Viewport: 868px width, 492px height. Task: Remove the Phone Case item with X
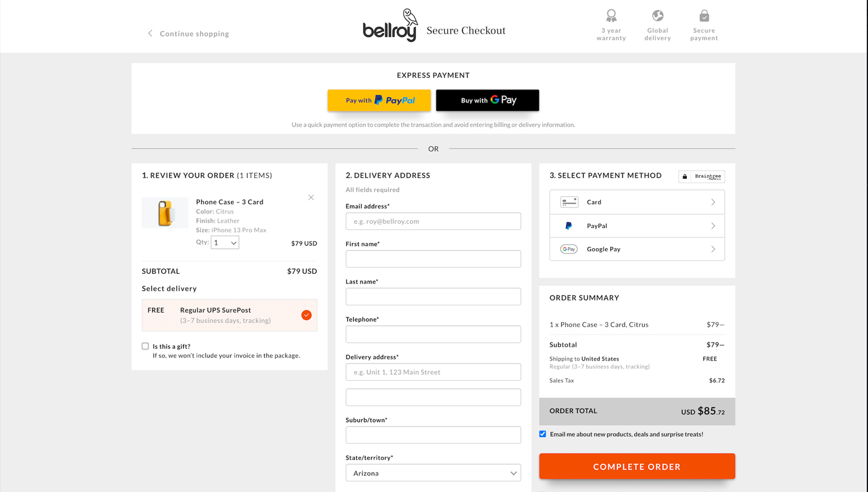[x=311, y=198]
